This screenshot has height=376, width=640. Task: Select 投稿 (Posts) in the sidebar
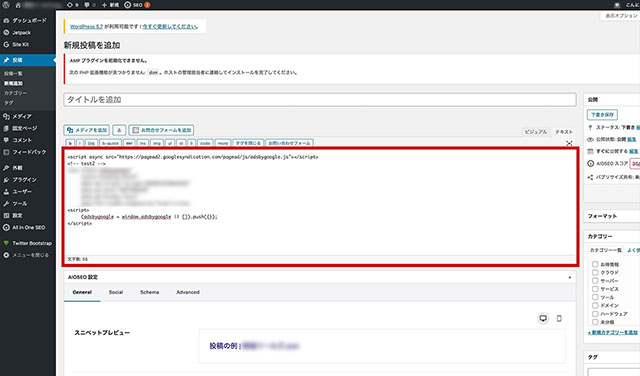pyautogui.click(x=28, y=60)
